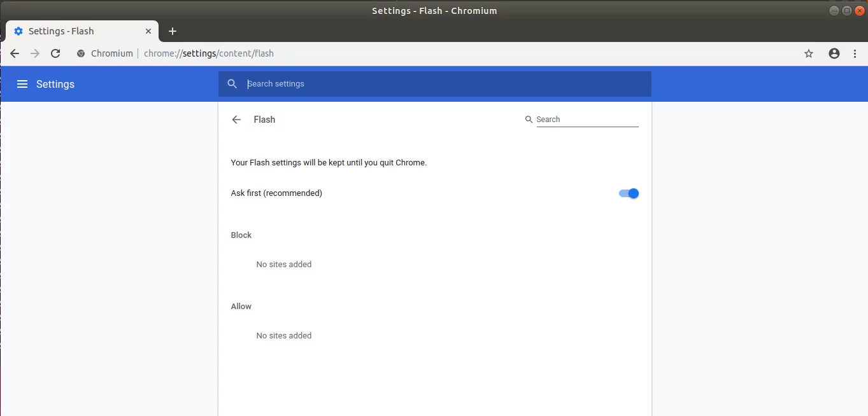Click the Flash page heading
The height and width of the screenshot is (416, 868).
pos(264,120)
